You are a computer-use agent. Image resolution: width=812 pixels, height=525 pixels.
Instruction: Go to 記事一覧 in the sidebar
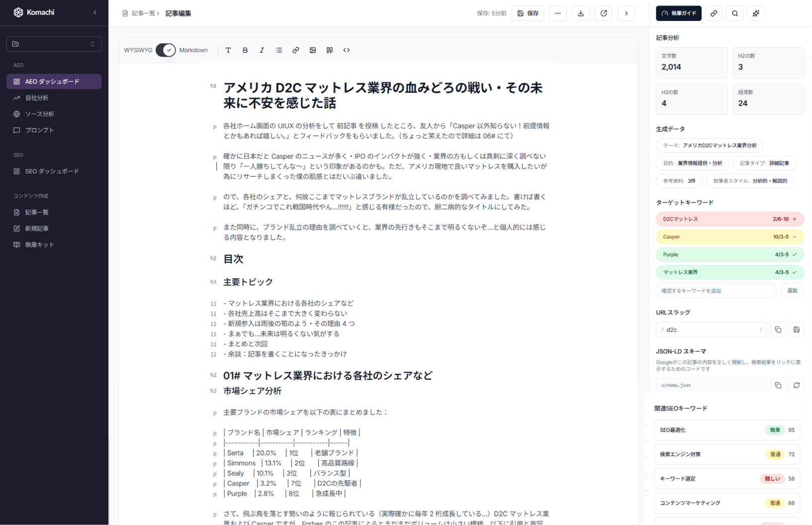tap(54, 212)
